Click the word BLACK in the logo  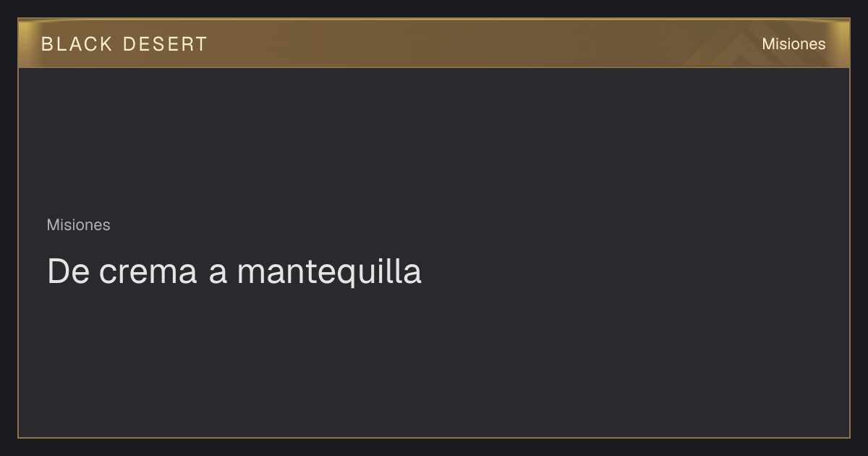77,44
